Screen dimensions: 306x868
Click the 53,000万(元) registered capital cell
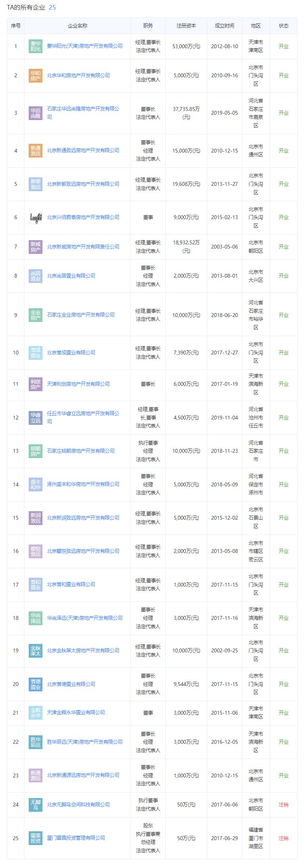pos(186,46)
